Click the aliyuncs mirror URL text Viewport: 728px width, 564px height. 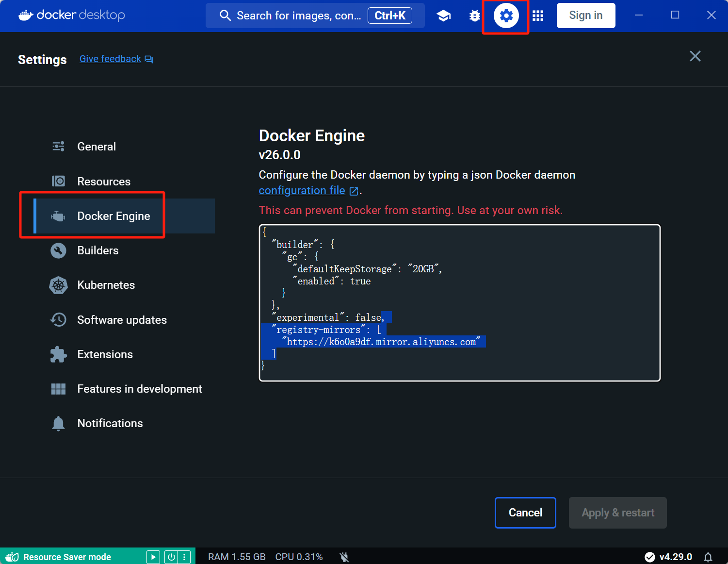coord(381,342)
